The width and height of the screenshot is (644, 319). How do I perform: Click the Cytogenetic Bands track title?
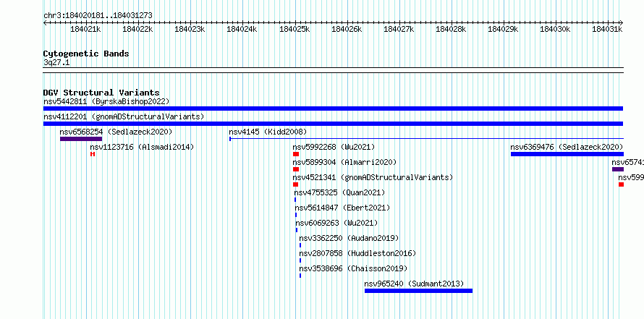tap(86, 54)
